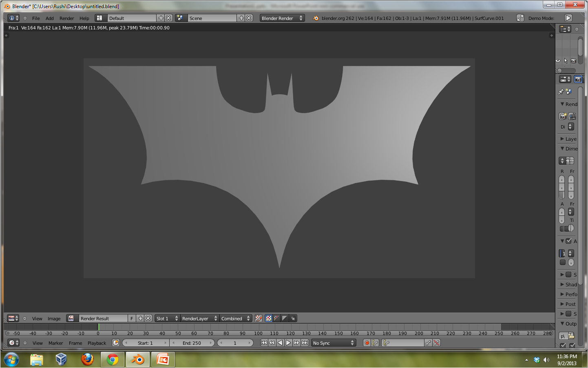Open the Combined pass dropdown
This screenshot has height=368, width=588.
(x=235, y=318)
